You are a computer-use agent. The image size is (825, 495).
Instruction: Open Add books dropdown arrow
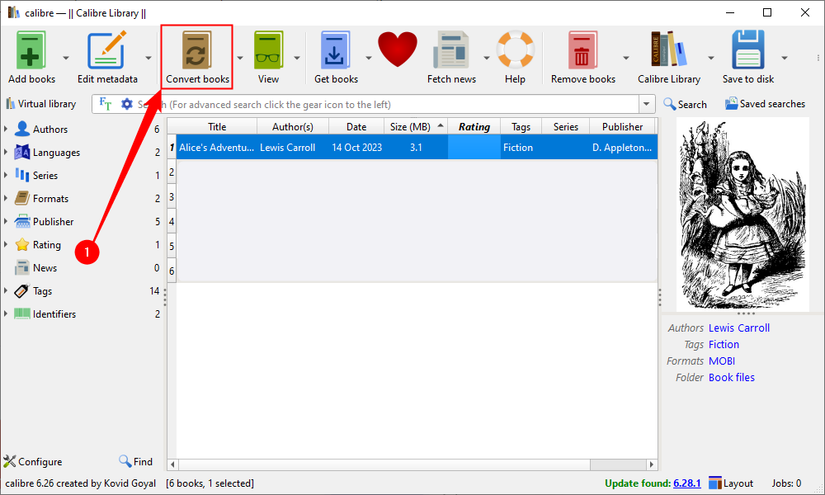[66, 58]
